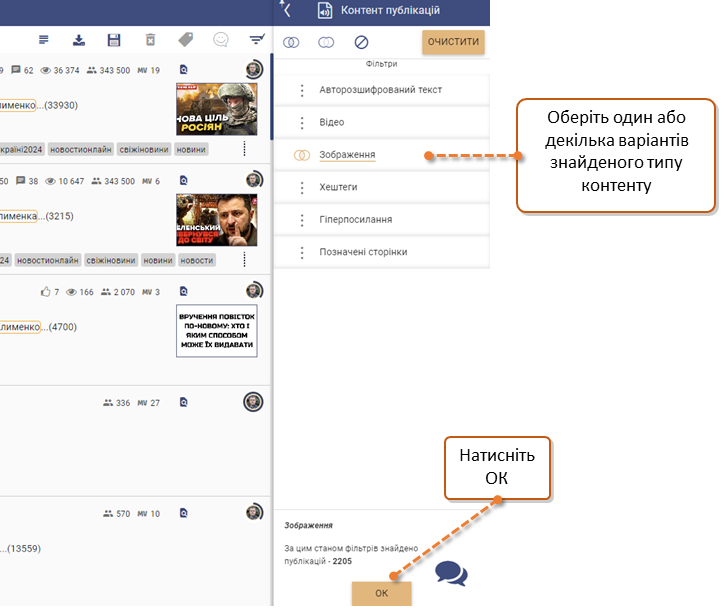Click document search icon in 166 views row
The width and height of the screenshot is (727, 608).
[x=184, y=291]
